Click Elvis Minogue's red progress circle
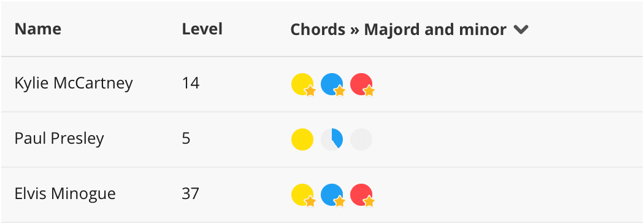The height and width of the screenshot is (223, 644). click(361, 194)
